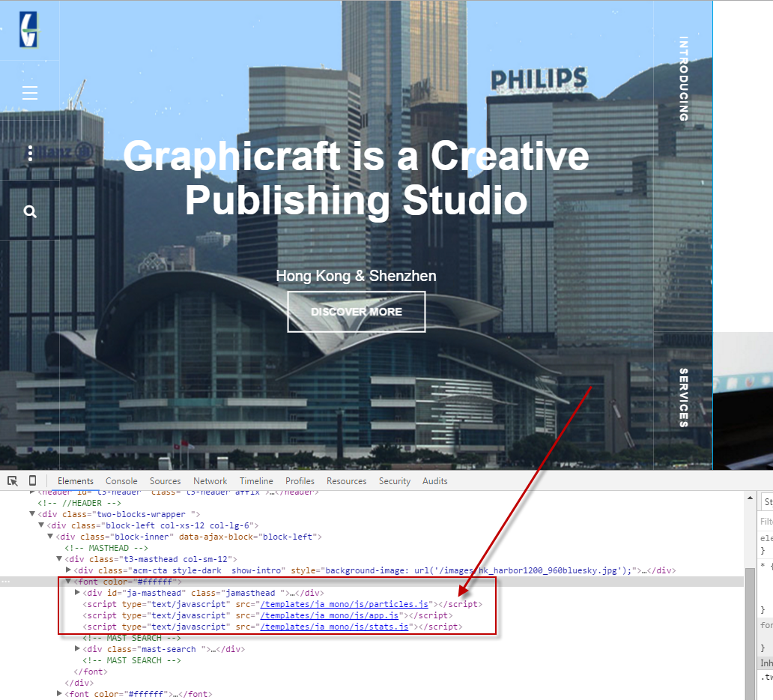Click the ellipsis gutter beside the selected node

coord(5,582)
